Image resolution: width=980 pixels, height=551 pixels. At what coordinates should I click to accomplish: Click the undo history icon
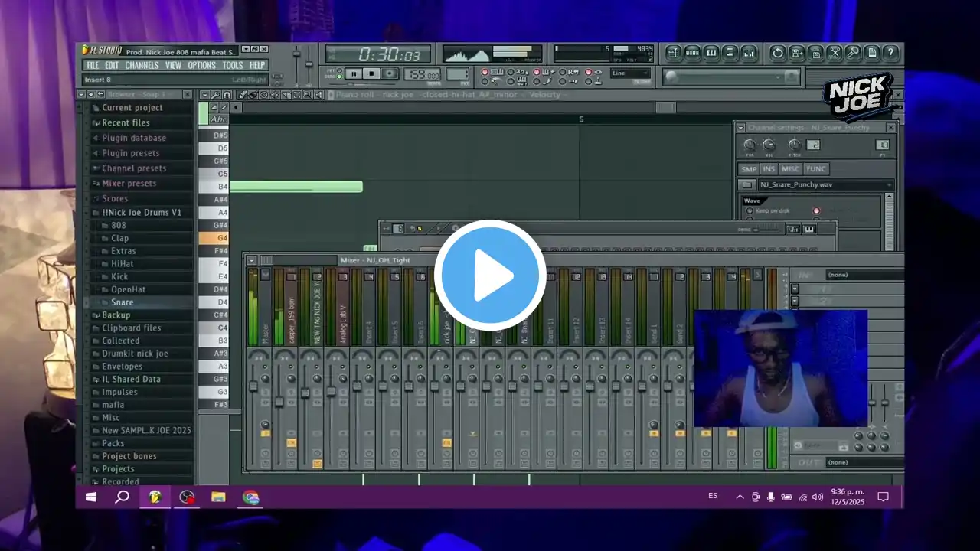point(778,53)
